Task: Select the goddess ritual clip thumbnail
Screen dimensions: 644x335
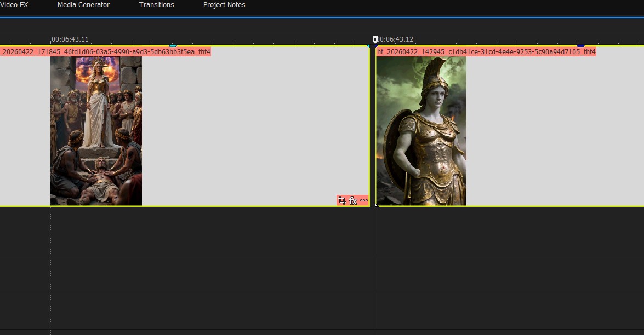Action: pos(96,130)
